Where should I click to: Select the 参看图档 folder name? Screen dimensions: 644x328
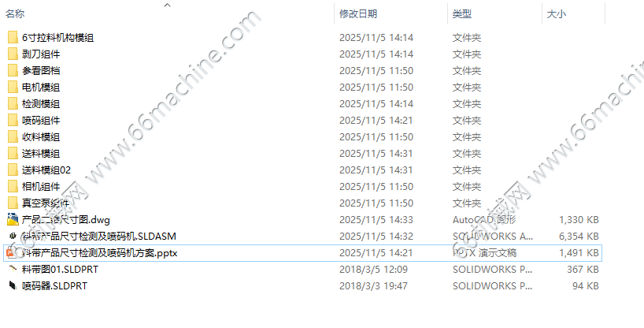point(41,71)
